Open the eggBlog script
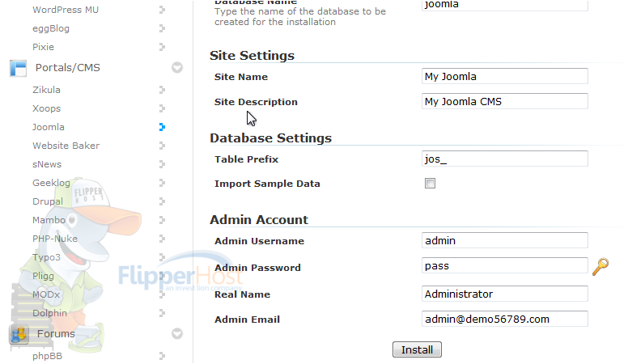This screenshot has height=364, width=628. point(51,28)
